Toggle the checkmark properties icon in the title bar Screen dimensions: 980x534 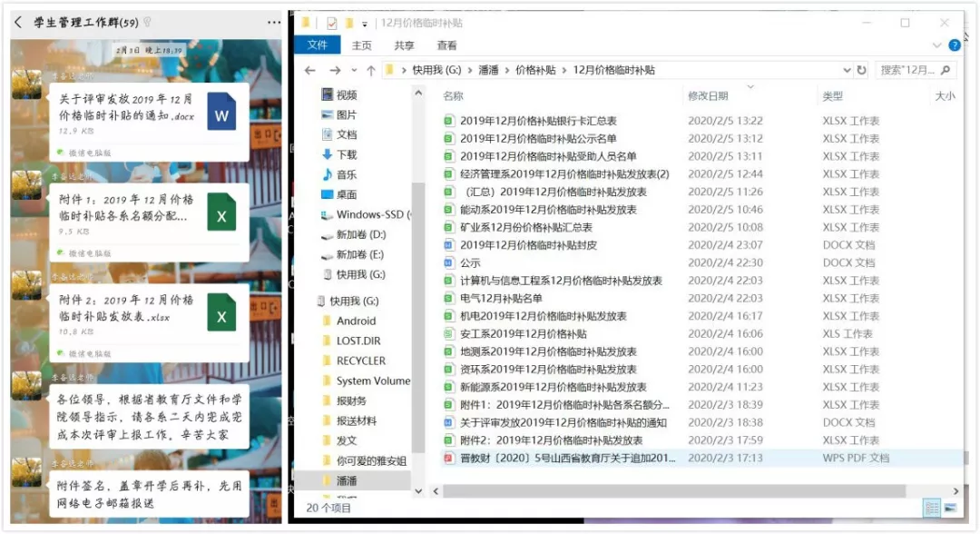(331, 23)
